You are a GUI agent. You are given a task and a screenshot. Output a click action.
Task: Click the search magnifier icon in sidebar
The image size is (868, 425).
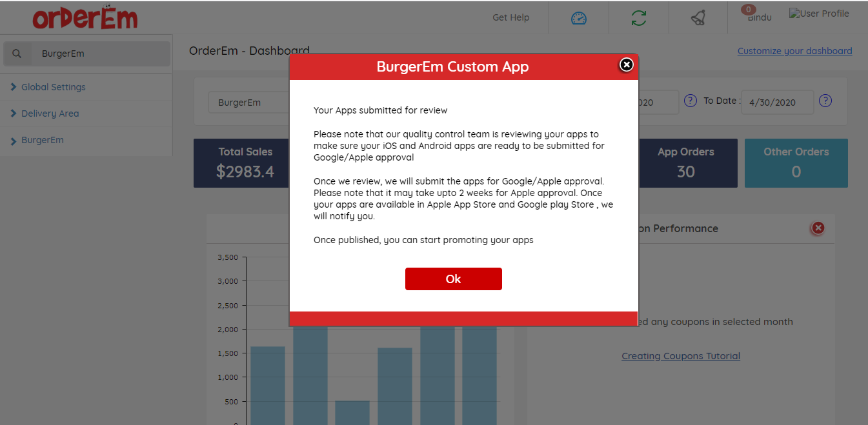coord(17,54)
